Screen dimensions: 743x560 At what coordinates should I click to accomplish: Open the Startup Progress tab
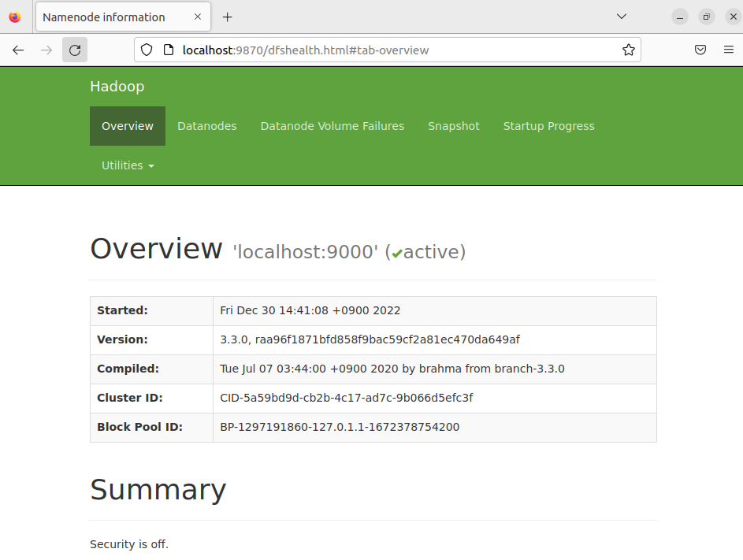(548, 126)
